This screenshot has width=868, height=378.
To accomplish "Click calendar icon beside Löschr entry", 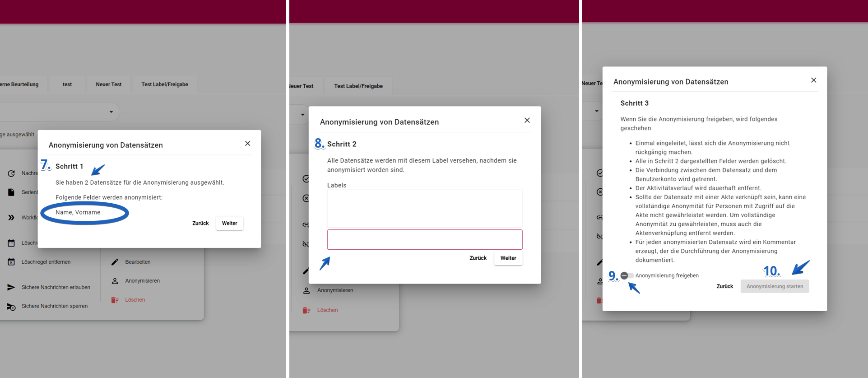I will [11, 243].
